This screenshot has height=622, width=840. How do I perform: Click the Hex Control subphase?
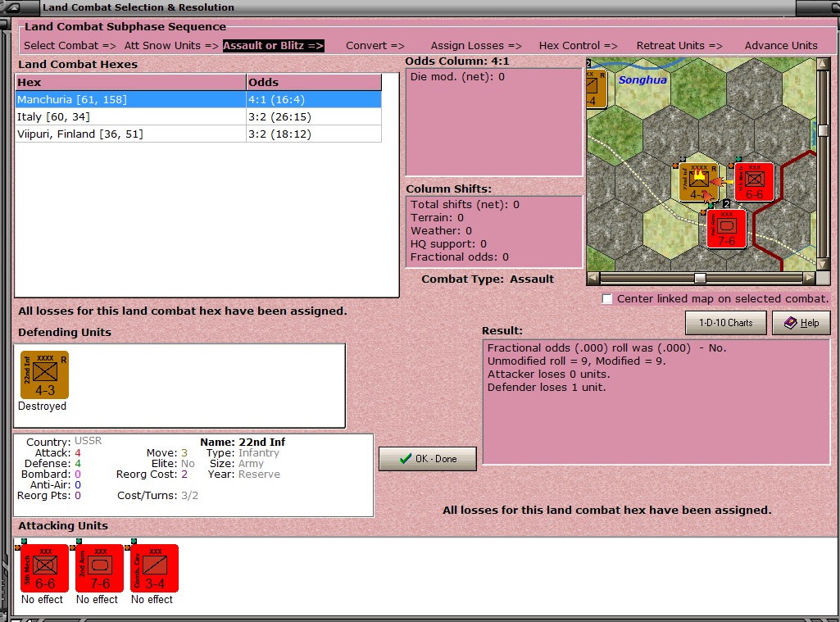pos(578,46)
